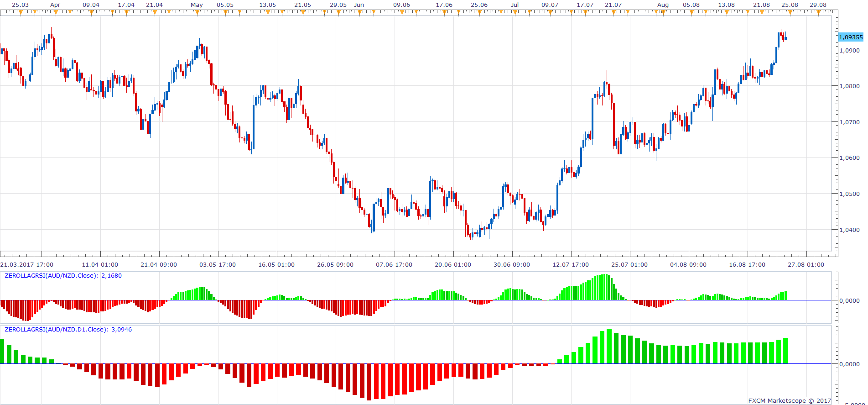Click the 21.04 09:00 time label
This screenshot has width=868, height=405.
159,265
